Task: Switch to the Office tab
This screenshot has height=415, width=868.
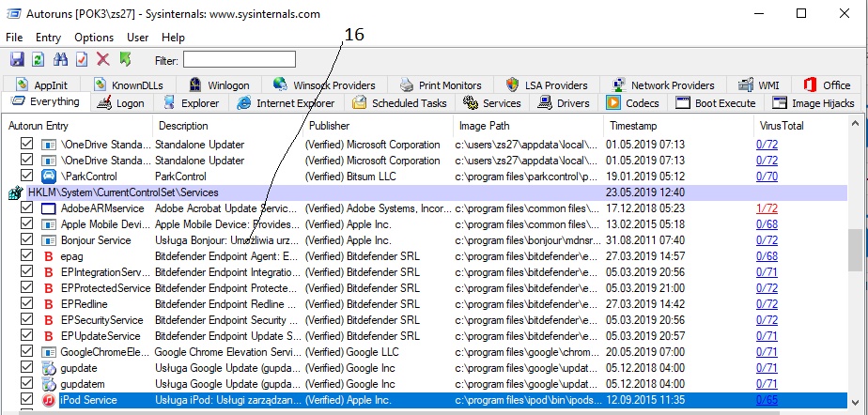Action: point(827,85)
